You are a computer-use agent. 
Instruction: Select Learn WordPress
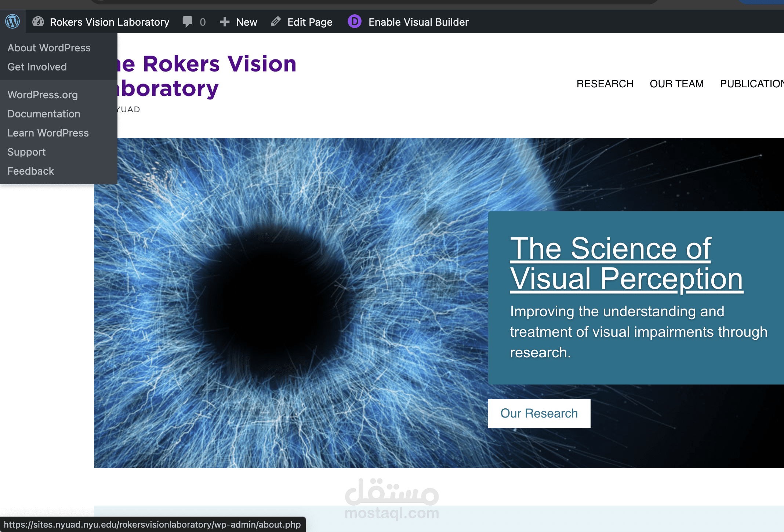[48, 133]
